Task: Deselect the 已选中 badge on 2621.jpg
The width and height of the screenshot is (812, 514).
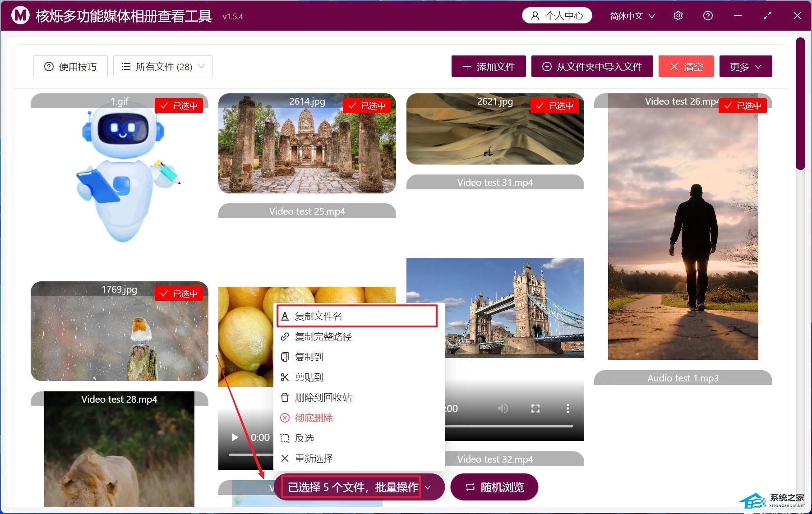Action: click(554, 106)
